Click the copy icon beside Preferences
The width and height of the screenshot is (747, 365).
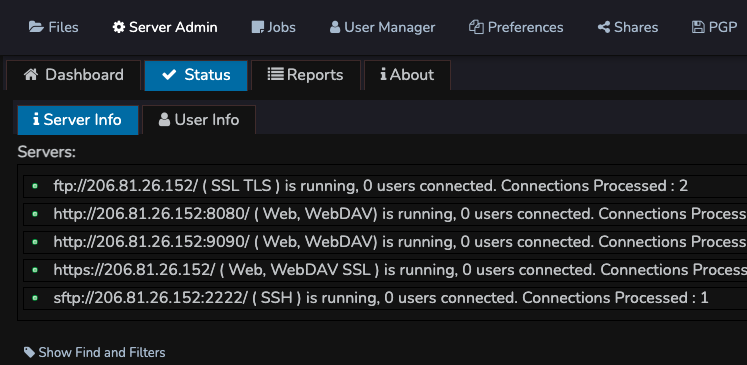pos(476,27)
